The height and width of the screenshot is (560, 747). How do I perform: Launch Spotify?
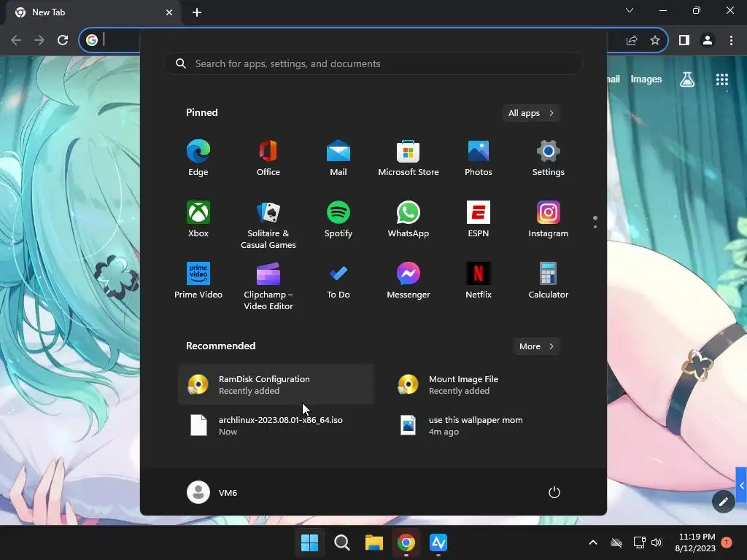pyautogui.click(x=338, y=219)
